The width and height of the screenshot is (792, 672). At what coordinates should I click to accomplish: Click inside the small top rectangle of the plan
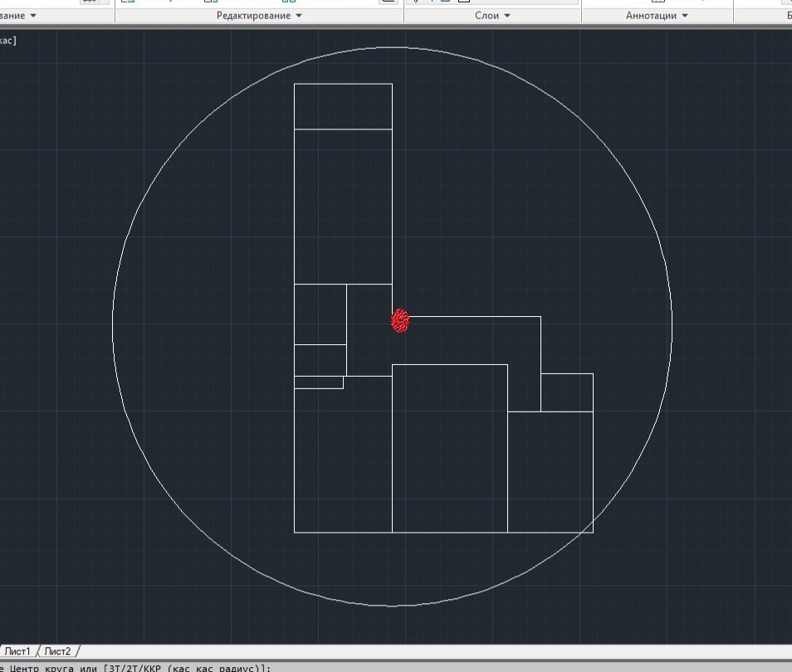(343, 106)
